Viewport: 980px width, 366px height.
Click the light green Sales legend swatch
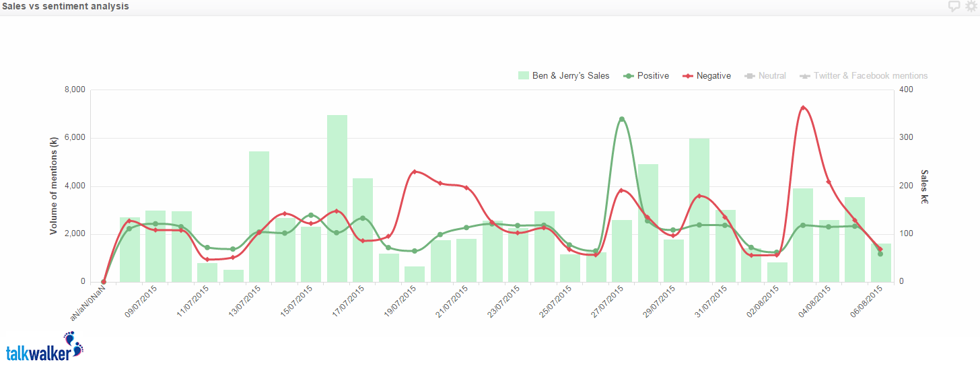point(524,75)
